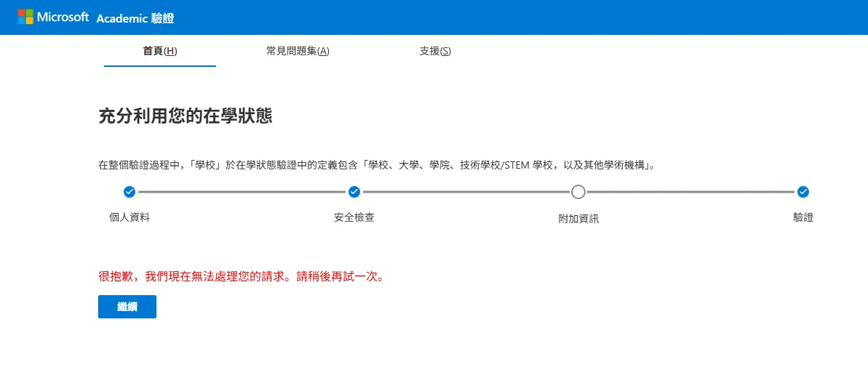This screenshot has width=868, height=370.
Task: Click the 安全檢查 step checkmark icon
Action: coord(354,192)
